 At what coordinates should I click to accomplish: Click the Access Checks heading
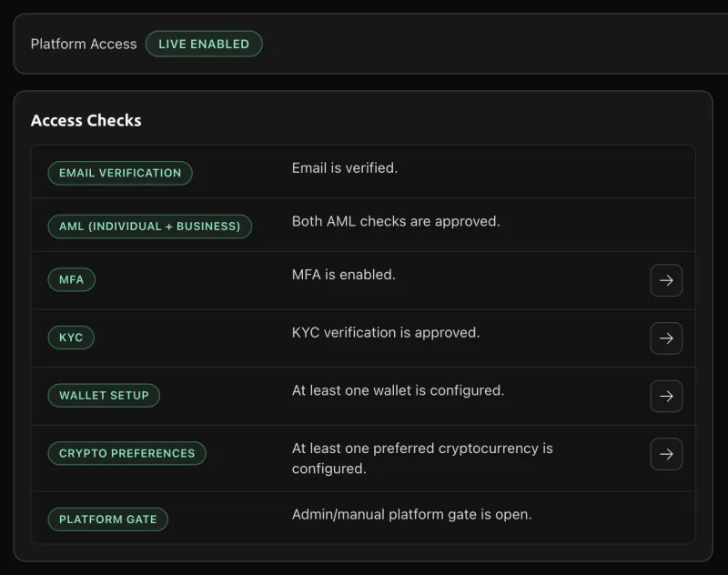point(86,120)
